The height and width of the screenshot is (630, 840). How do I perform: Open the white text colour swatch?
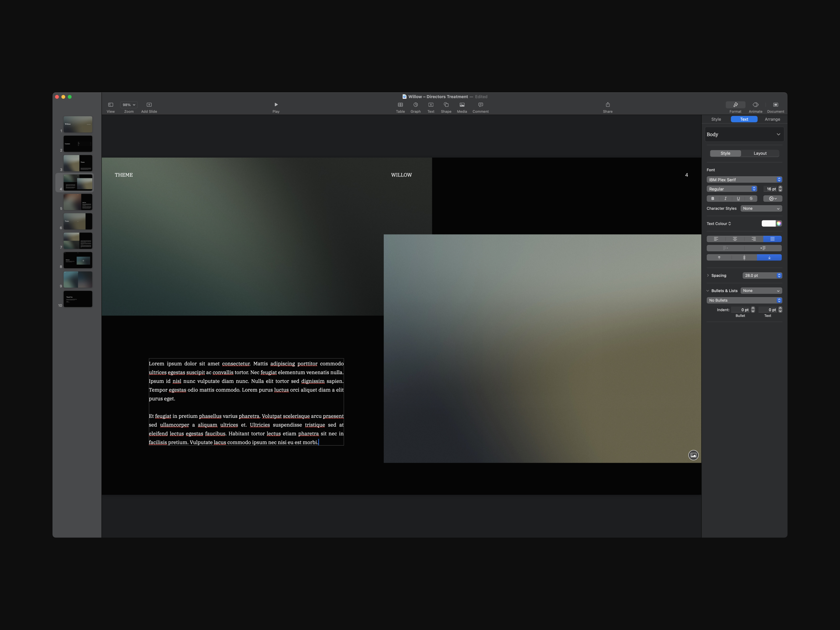[768, 223]
